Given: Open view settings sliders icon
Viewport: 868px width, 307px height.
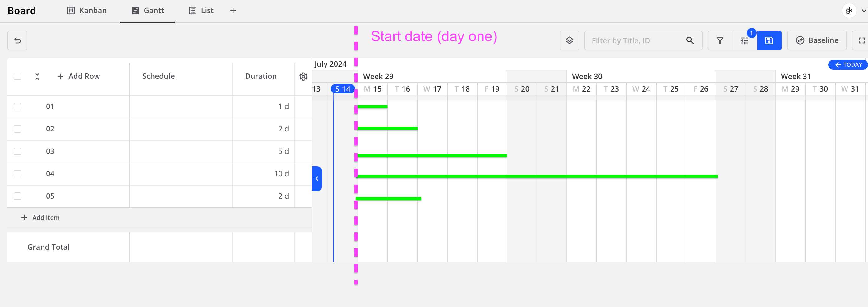Looking at the screenshot, I should [x=744, y=40].
